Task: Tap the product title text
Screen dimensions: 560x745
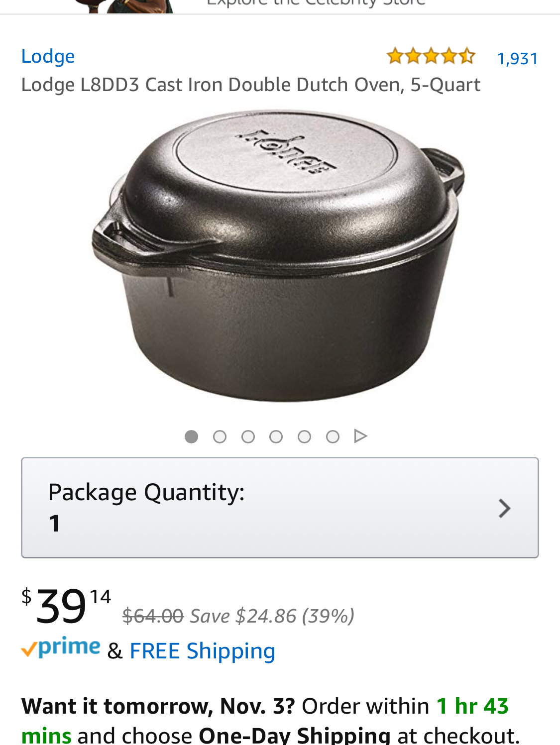Action: click(x=251, y=85)
